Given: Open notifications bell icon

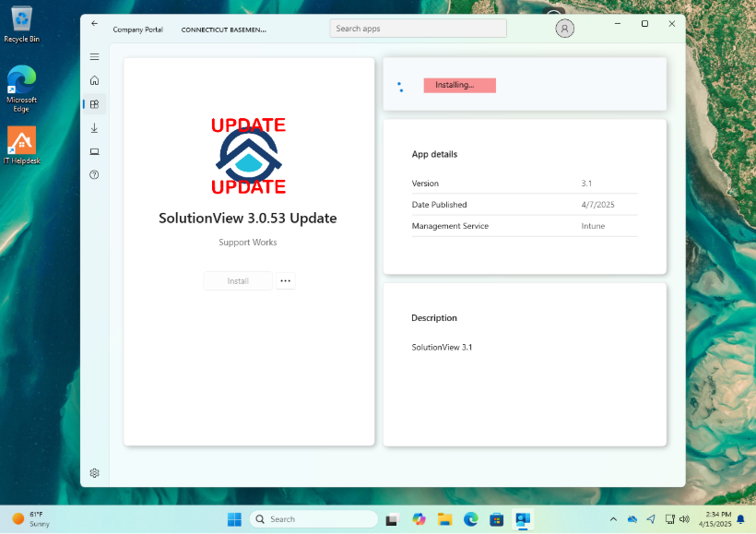Looking at the screenshot, I should tap(741, 519).
